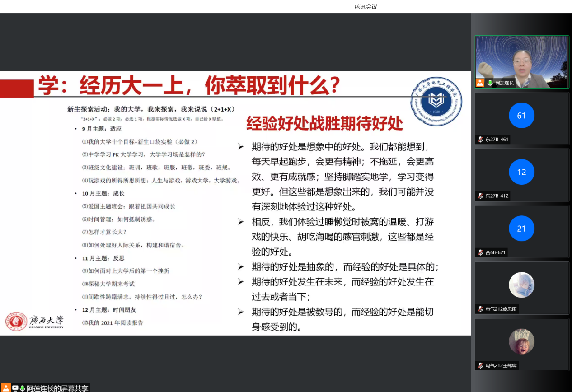Select 阿莲连长's video thumbnail
The height and width of the screenshot is (392, 572).
pyautogui.click(x=522, y=61)
